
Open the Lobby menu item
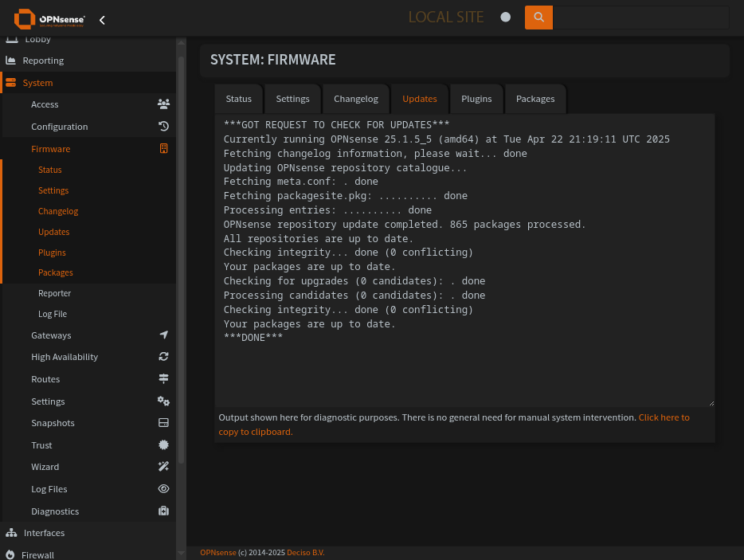pyautogui.click(x=88, y=41)
